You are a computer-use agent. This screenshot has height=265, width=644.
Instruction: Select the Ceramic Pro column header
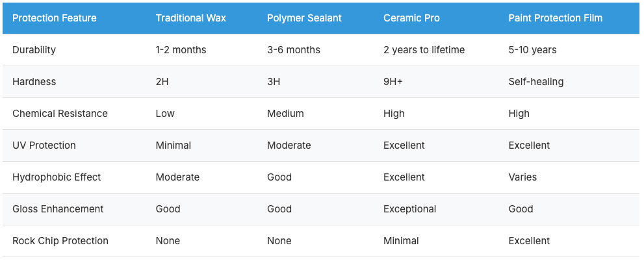pyautogui.click(x=411, y=18)
